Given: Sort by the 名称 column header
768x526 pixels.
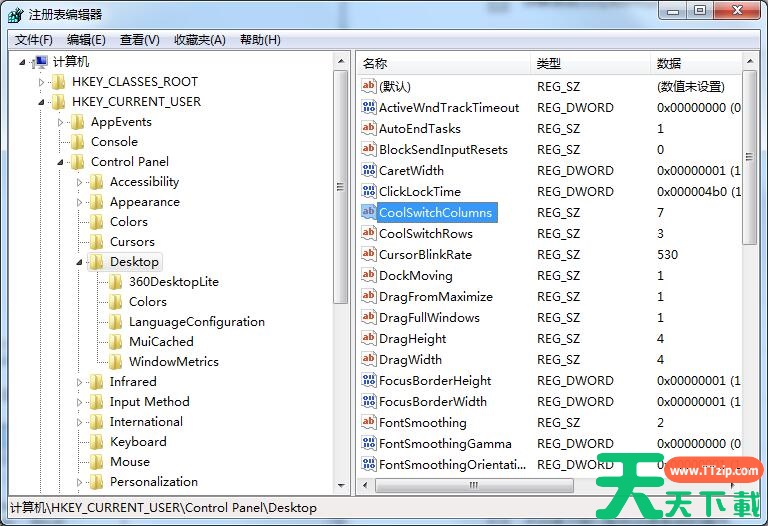Looking at the screenshot, I should [x=444, y=64].
